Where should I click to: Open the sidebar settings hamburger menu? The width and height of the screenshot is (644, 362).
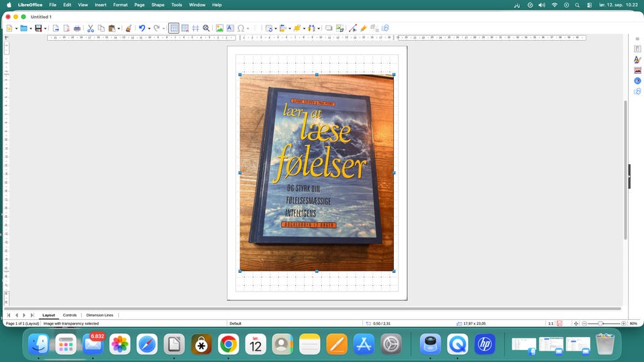[x=637, y=39]
